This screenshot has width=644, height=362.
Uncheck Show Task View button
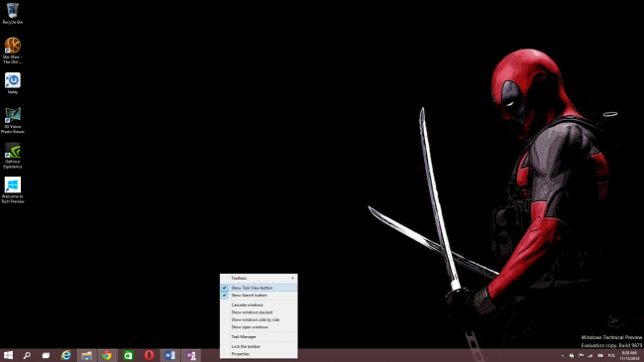point(259,288)
